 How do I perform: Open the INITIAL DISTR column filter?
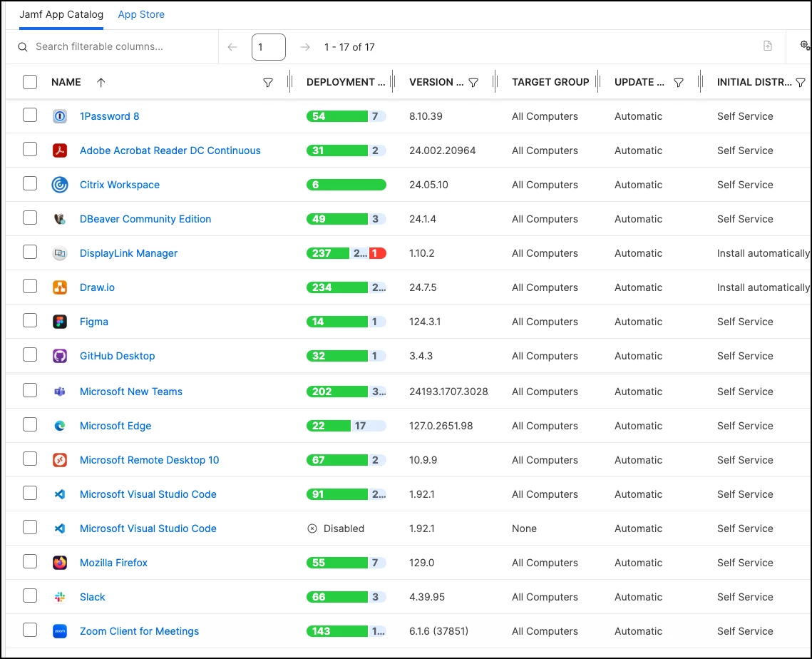(x=801, y=83)
